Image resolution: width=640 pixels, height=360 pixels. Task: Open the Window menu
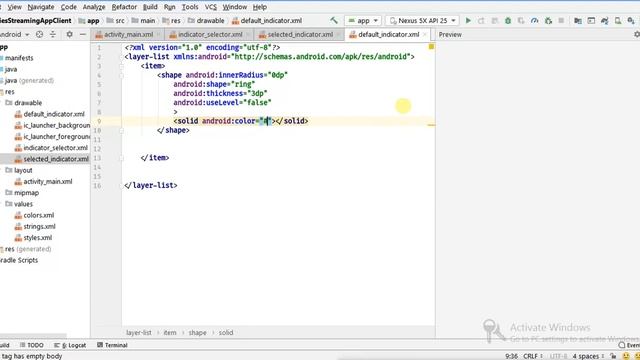click(235, 7)
